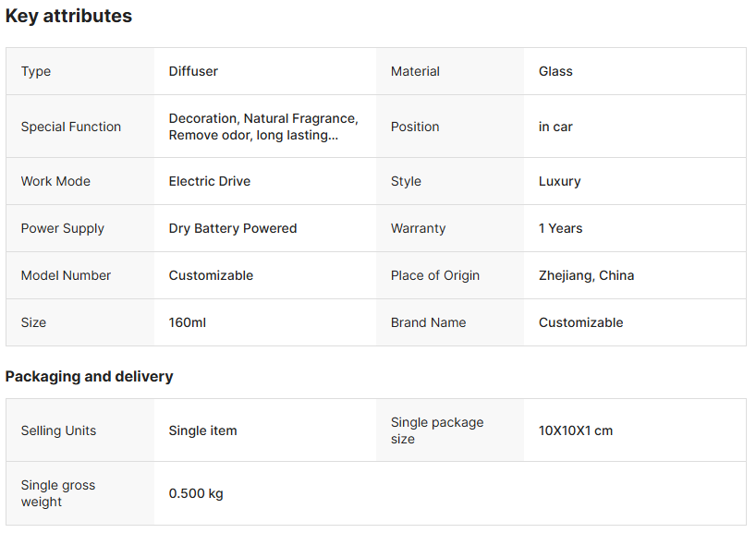Select the Diffuser type value
The image size is (756, 533).
[x=193, y=71]
